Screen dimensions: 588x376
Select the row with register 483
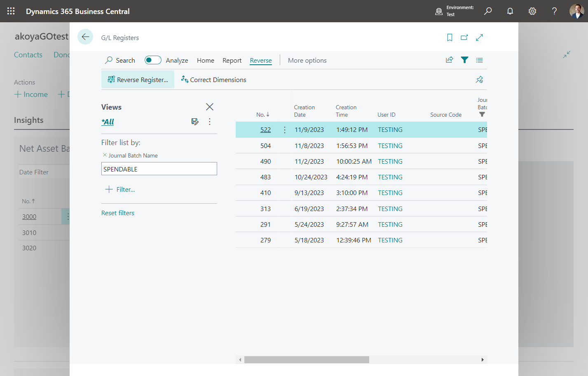pyautogui.click(x=361, y=177)
